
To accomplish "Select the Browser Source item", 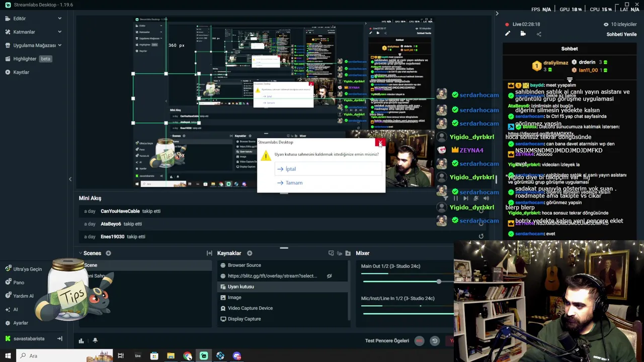I will 283,265.
